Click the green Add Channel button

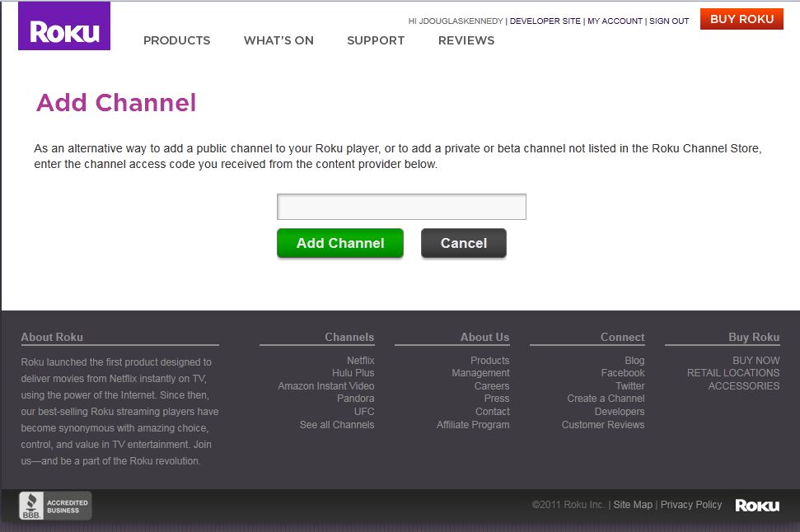click(340, 243)
